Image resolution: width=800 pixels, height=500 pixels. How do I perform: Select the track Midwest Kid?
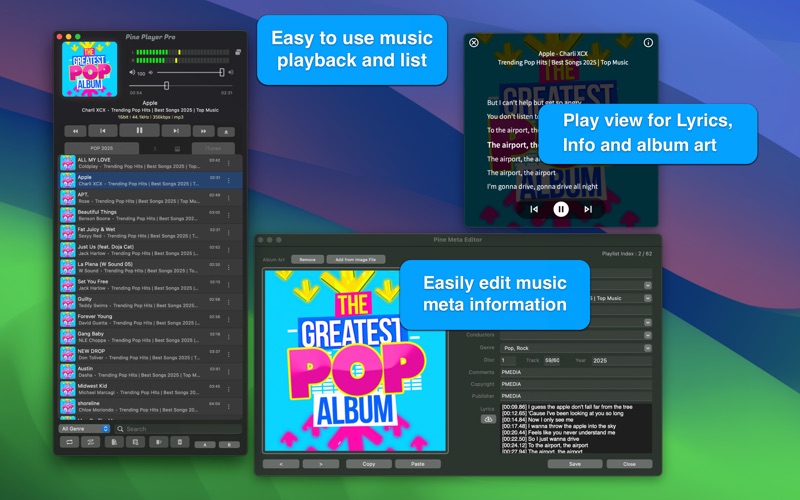click(151, 389)
